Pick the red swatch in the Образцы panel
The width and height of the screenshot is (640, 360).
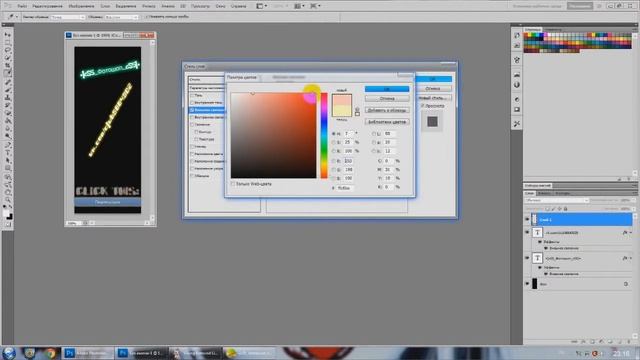527,36
